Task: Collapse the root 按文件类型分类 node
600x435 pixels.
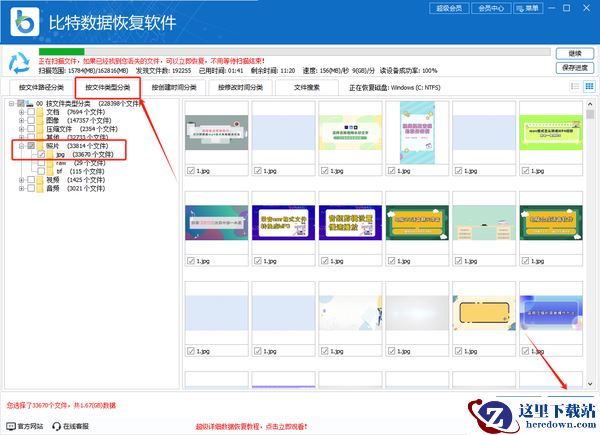Action: coord(11,103)
